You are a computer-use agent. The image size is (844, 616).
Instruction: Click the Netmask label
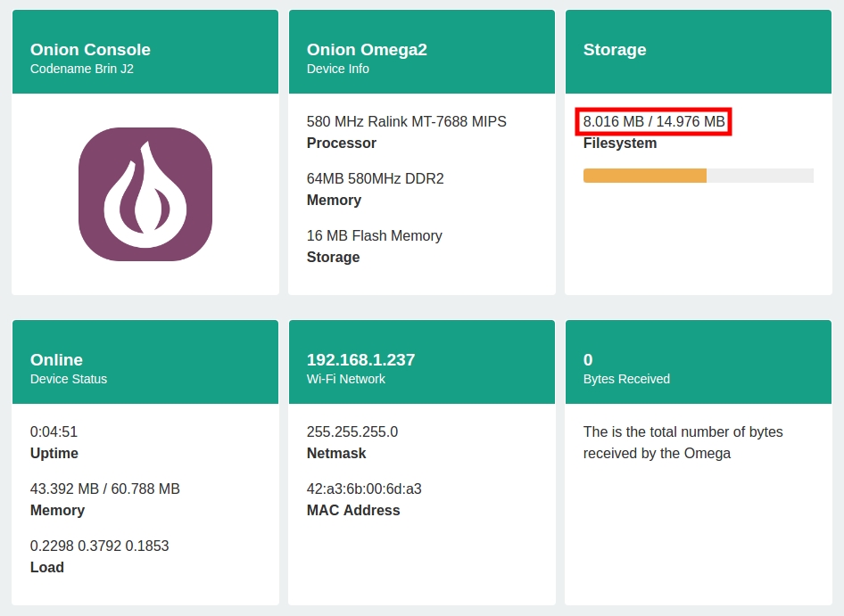pyautogui.click(x=335, y=453)
